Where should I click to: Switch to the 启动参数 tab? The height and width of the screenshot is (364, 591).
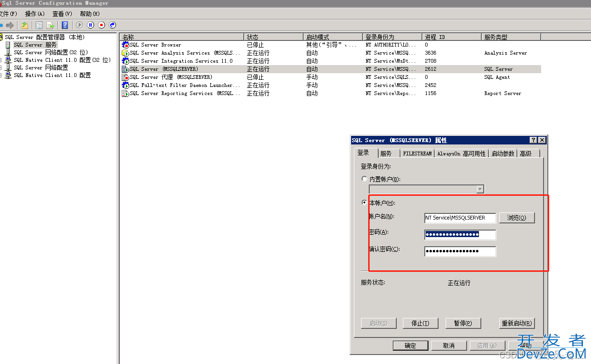[503, 153]
